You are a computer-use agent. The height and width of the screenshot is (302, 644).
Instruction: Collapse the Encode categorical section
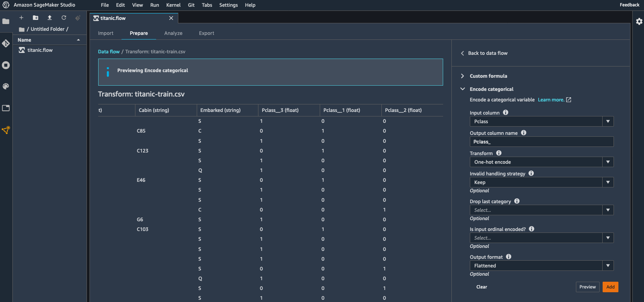click(x=463, y=89)
